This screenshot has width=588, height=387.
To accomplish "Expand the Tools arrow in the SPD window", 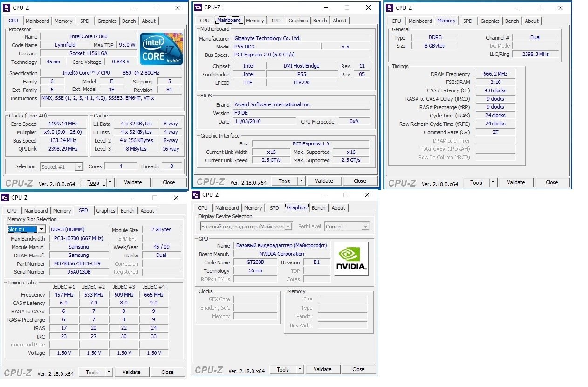I will tap(109, 372).
